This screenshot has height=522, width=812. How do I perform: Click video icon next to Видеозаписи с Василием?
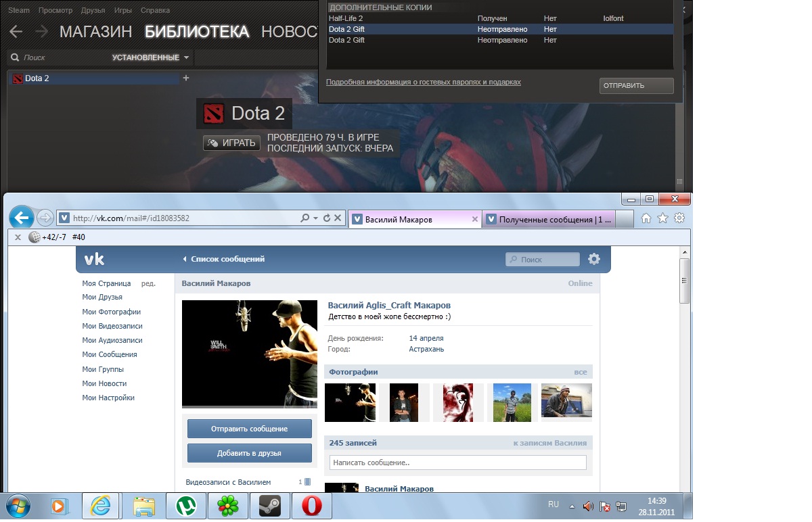pos(307,482)
